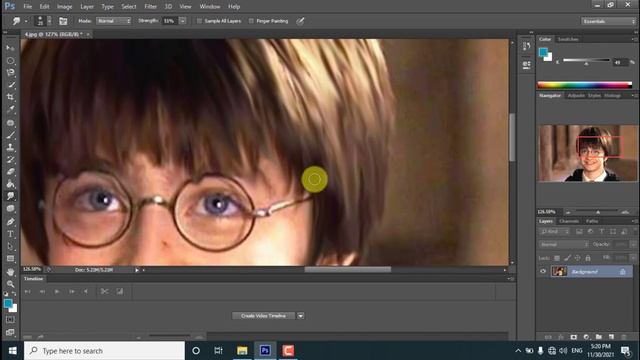Open the layer Opacity dropdown arrow

[x=632, y=244]
